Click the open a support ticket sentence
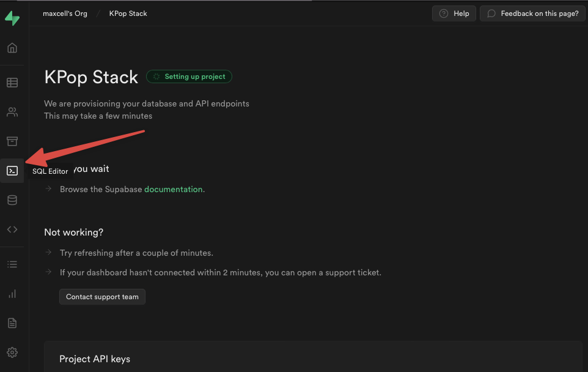The width and height of the screenshot is (588, 372). click(221, 272)
